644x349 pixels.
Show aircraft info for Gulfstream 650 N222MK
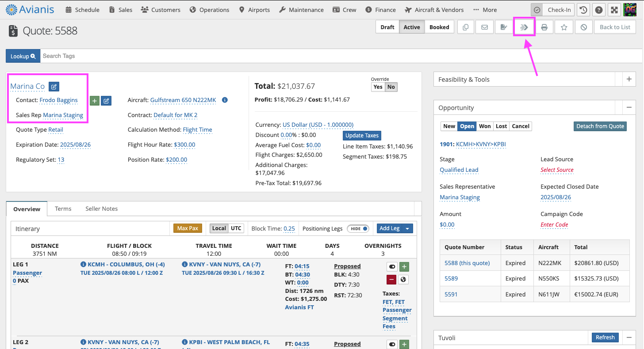225,100
